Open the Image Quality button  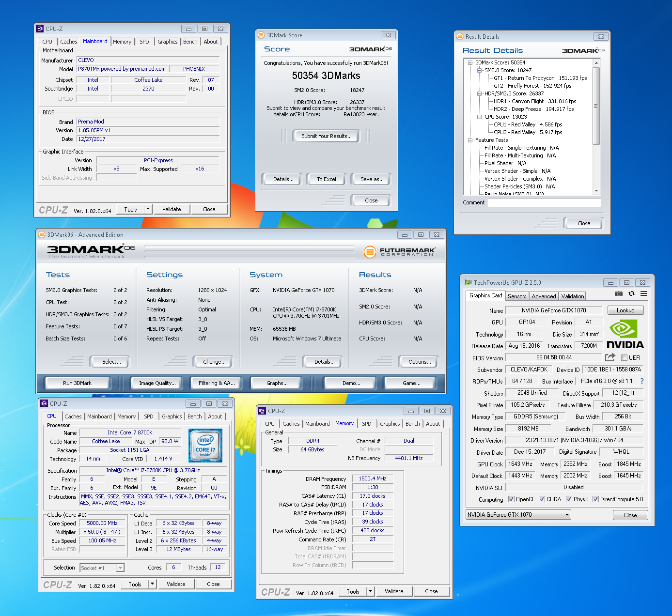pos(157,383)
